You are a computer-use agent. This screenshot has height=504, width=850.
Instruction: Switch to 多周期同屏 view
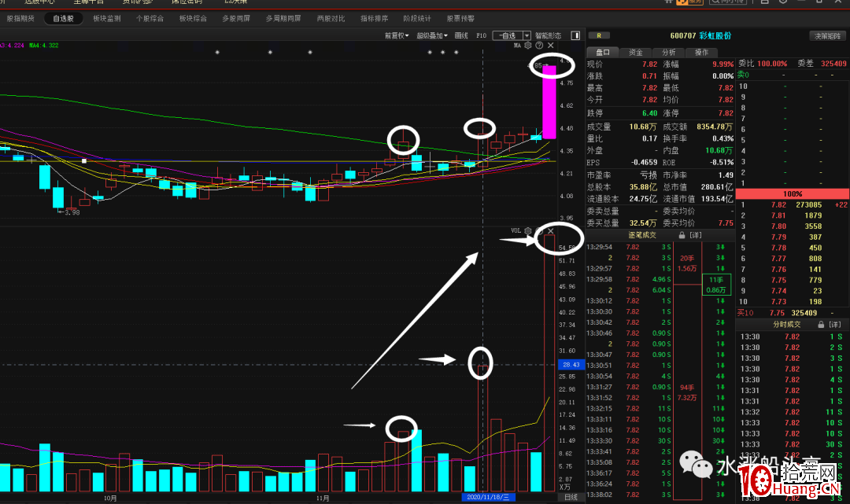pyautogui.click(x=283, y=18)
